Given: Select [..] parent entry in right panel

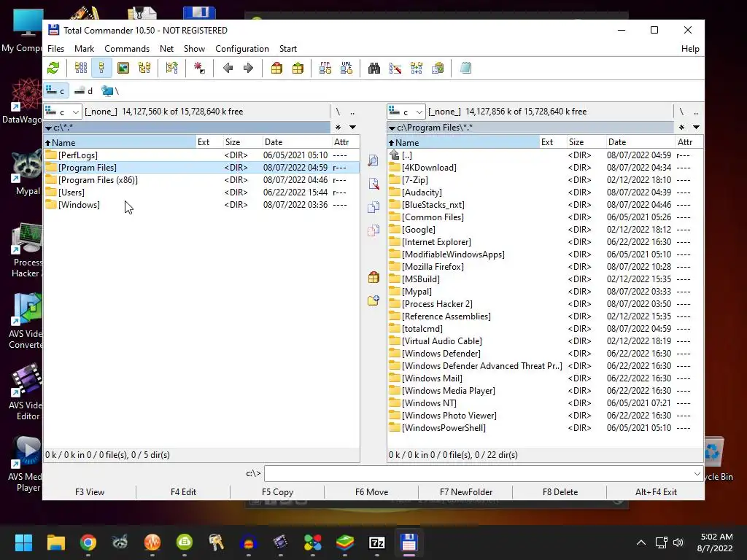Looking at the screenshot, I should (545, 155).
